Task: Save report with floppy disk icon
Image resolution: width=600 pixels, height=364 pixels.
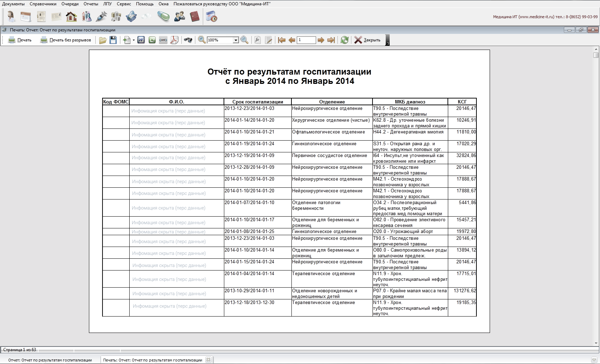Action: [x=113, y=40]
